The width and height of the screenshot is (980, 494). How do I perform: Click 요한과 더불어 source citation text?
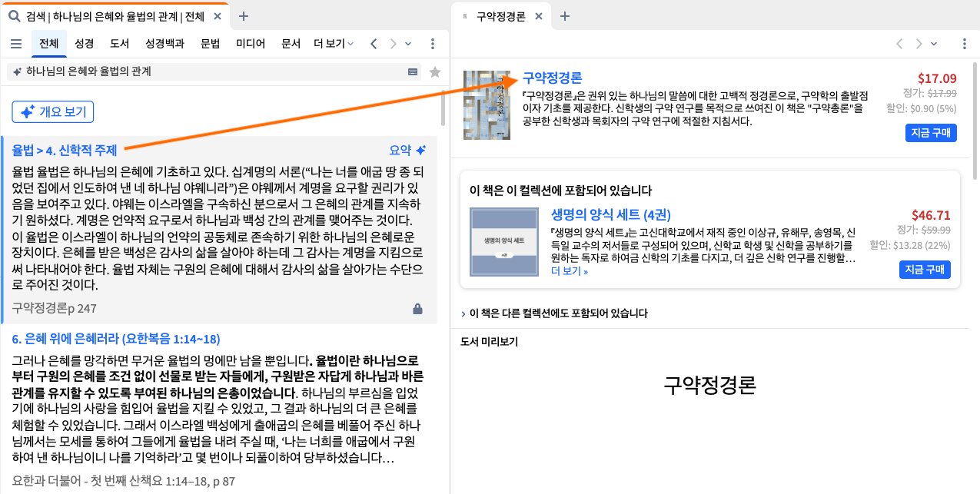123,481
